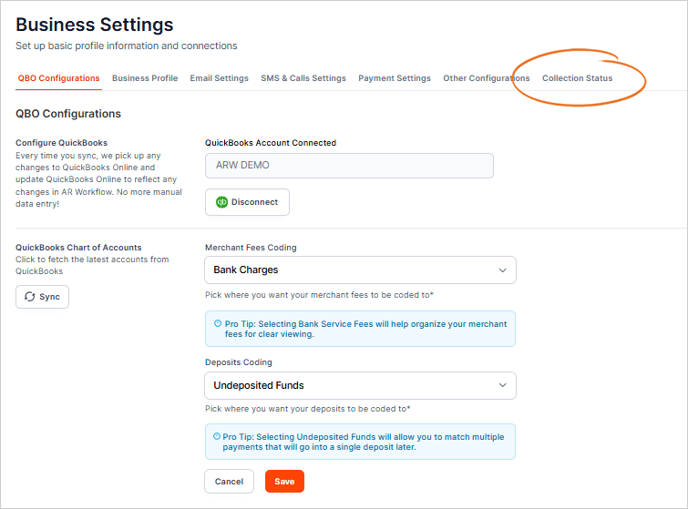The width and height of the screenshot is (688, 509).
Task: Switch to the Other Configurations tab
Action: (x=486, y=78)
